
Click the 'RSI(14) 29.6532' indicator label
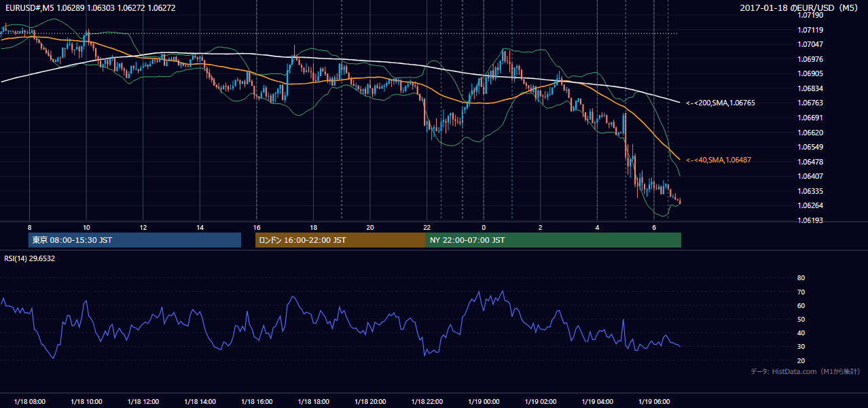tap(30, 258)
